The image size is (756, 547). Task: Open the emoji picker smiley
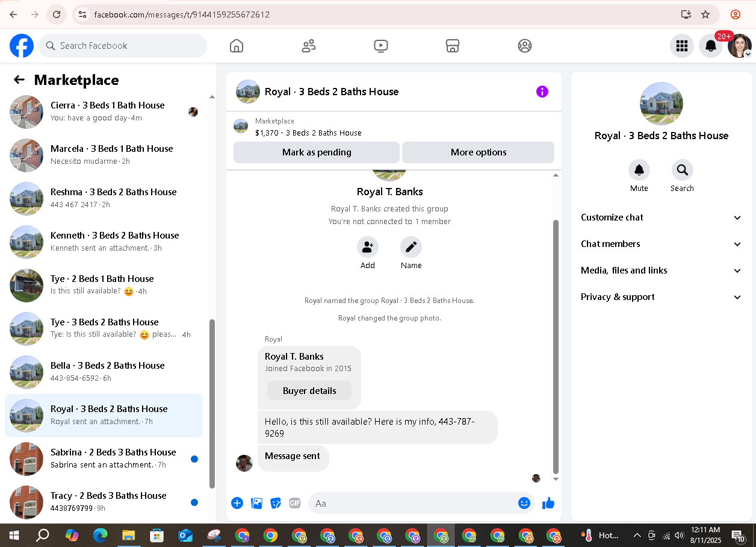coord(524,503)
